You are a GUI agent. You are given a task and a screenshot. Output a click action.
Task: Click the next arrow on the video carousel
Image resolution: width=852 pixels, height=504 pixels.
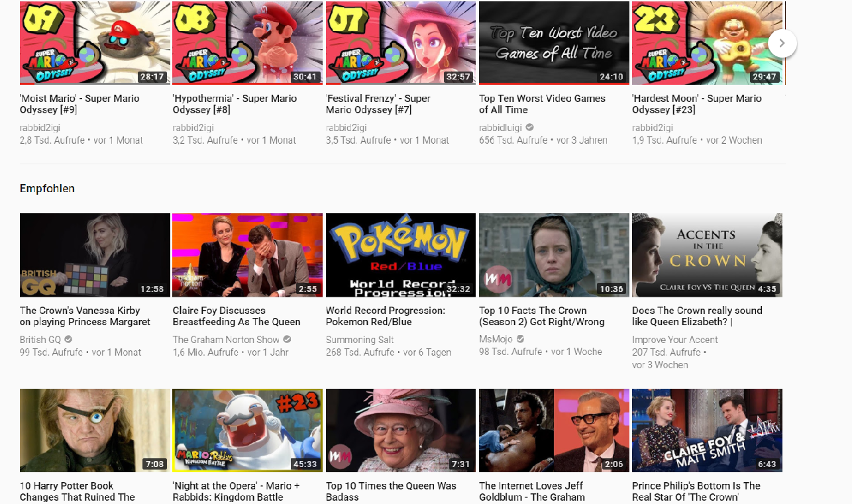pos(782,43)
